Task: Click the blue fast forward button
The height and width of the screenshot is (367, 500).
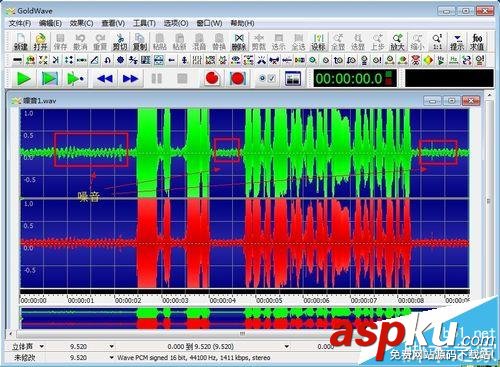Action: tap(130, 79)
